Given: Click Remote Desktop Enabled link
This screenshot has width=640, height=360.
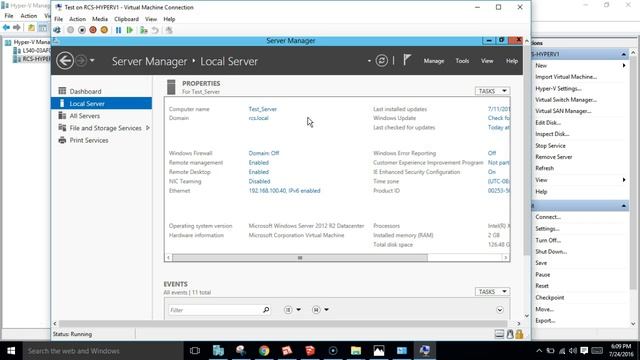Looking at the screenshot, I should coord(258,172).
